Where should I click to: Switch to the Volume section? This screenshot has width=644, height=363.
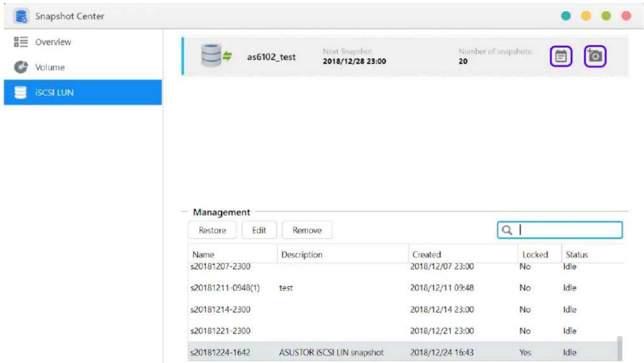[83, 67]
